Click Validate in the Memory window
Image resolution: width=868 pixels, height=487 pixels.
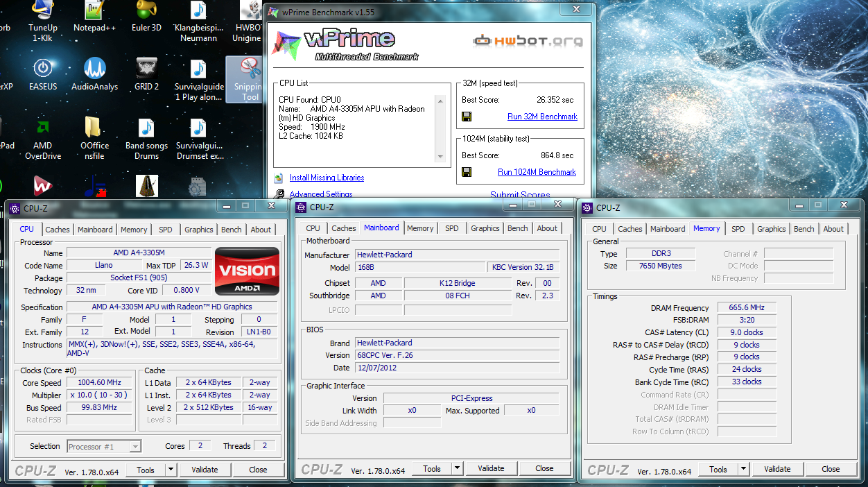point(777,469)
